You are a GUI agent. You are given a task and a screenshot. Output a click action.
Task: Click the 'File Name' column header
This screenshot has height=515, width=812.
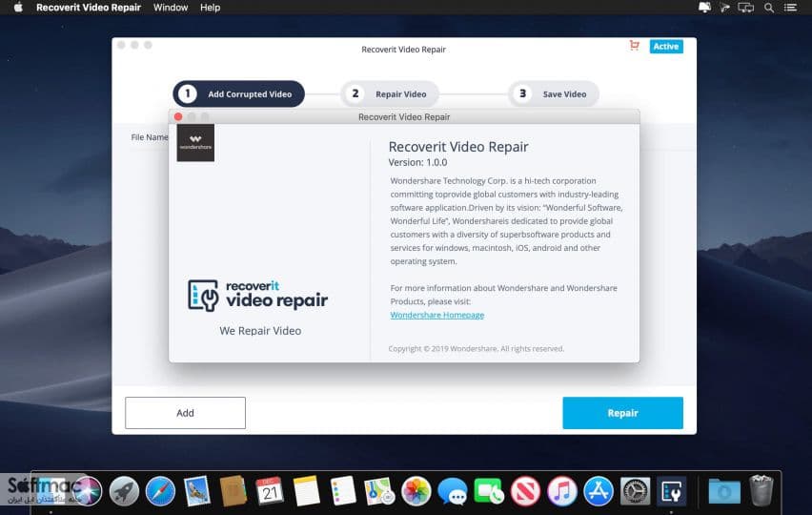click(x=149, y=137)
